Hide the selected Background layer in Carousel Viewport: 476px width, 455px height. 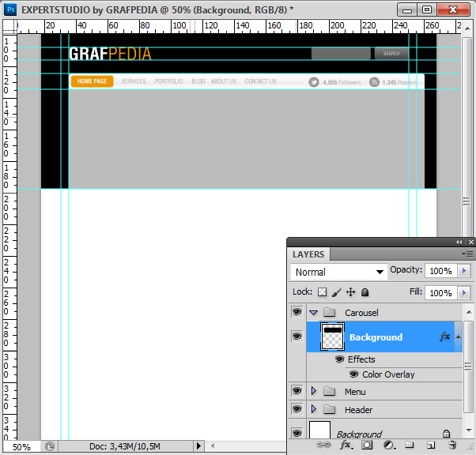coord(297,336)
